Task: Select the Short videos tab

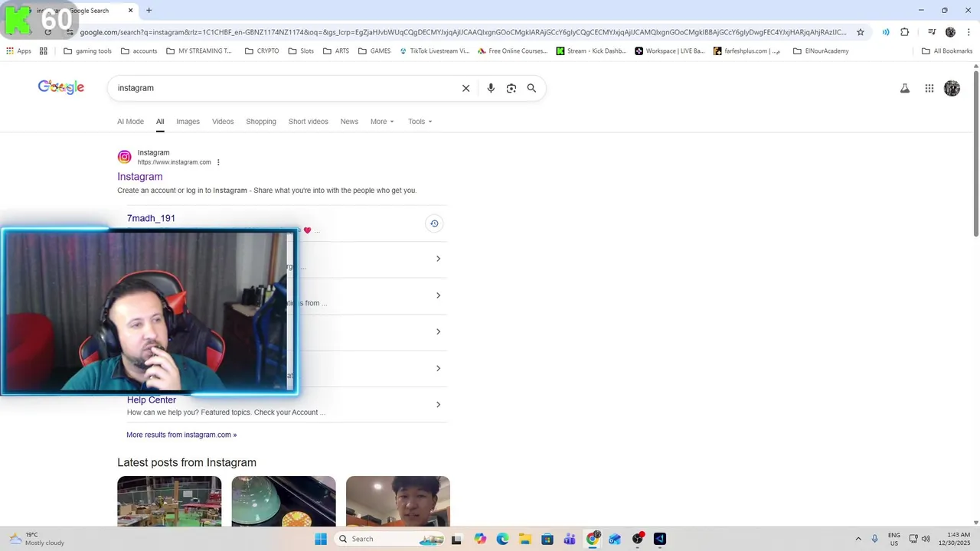Action: 308,122
